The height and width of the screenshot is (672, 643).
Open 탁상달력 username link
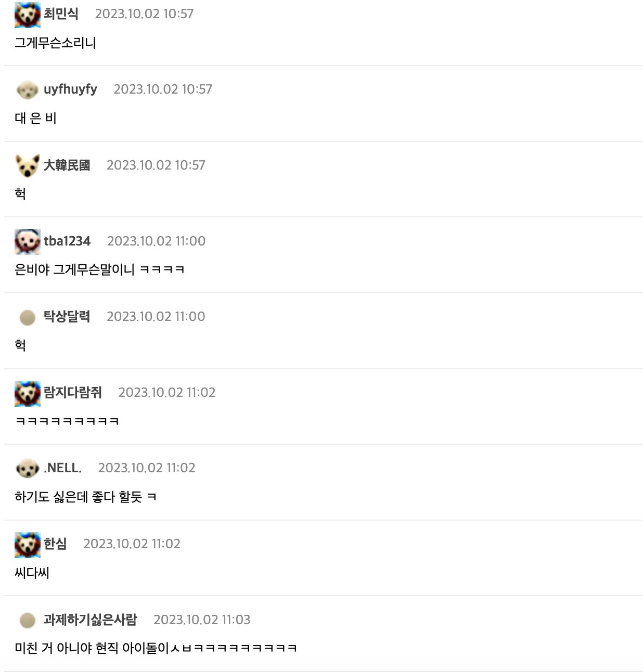click(67, 316)
